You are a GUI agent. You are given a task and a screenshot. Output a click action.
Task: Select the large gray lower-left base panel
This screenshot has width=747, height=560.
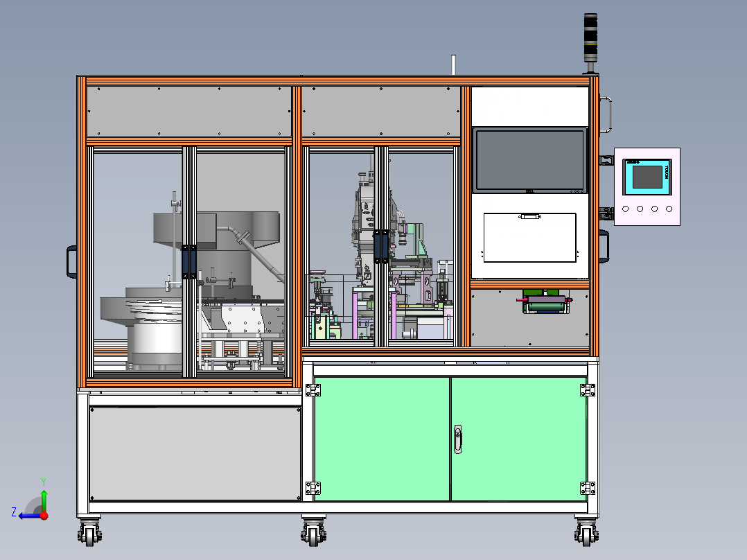195,454
